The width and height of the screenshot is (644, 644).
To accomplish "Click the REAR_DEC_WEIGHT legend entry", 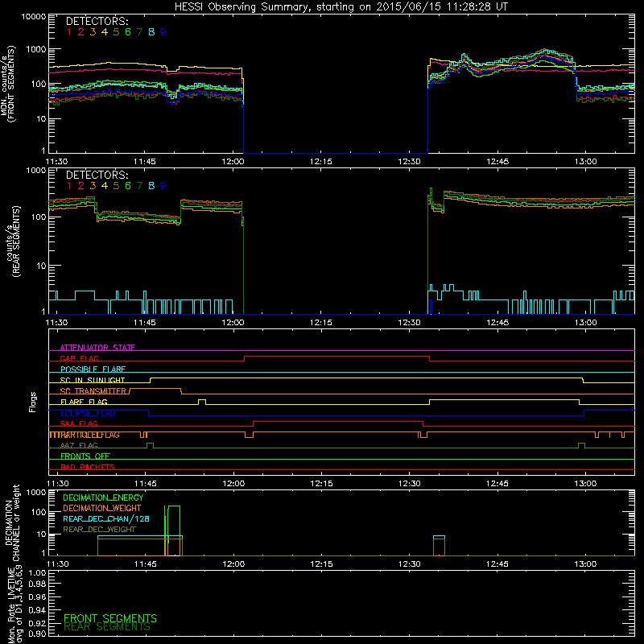I will point(99,530).
